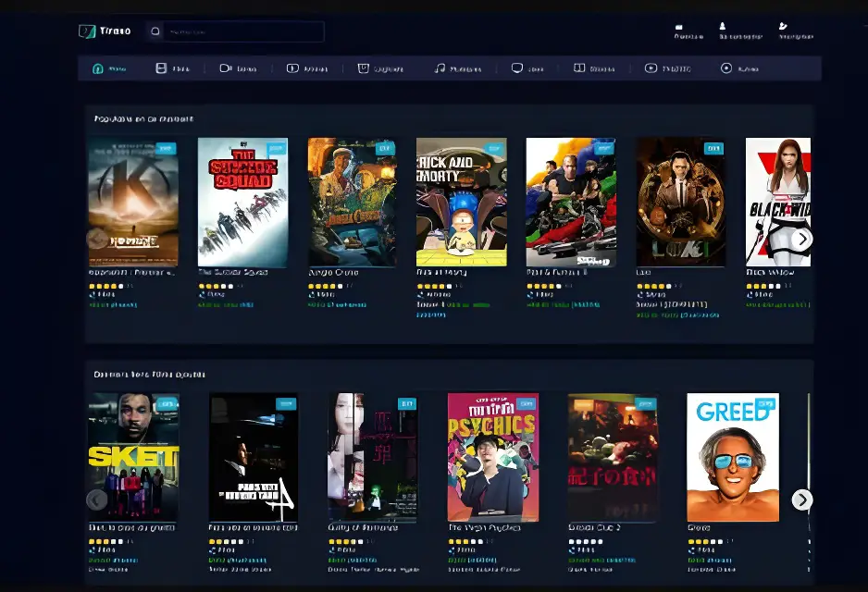868x592 pixels.
Task: Click the blue badge on Virgin Psychics poster
Action: [526, 404]
